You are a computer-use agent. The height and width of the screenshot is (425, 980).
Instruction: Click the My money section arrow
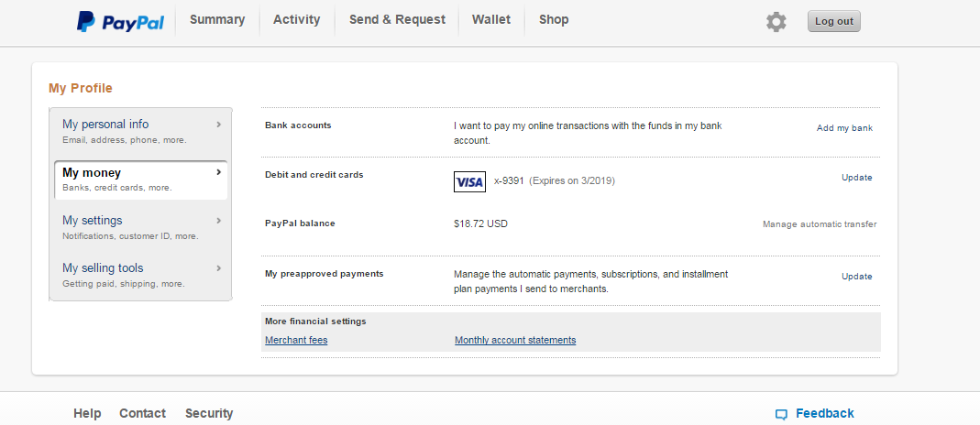[x=219, y=172]
